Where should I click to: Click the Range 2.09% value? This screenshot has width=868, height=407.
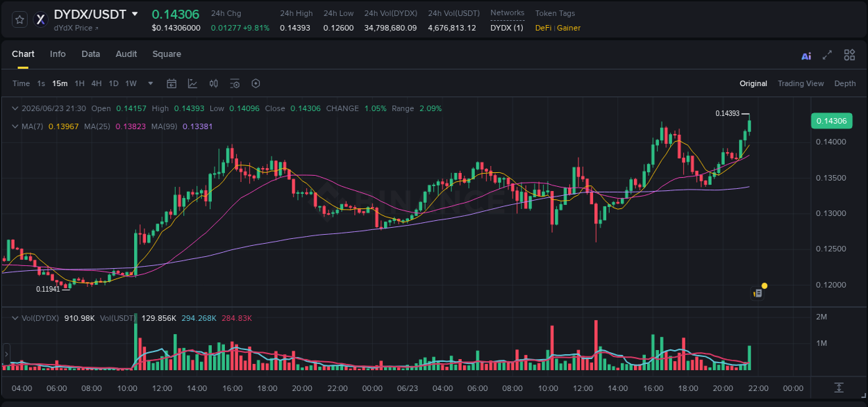tap(431, 108)
